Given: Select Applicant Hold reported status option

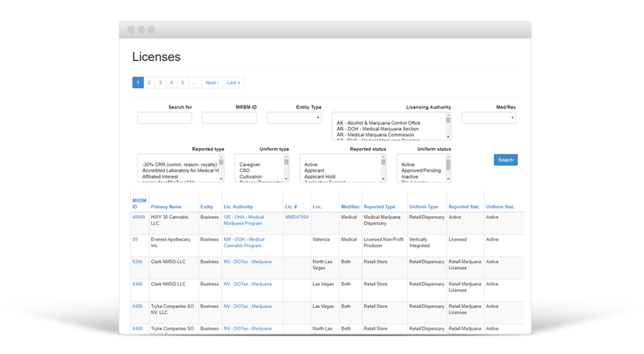Looking at the screenshot, I should tap(320, 177).
